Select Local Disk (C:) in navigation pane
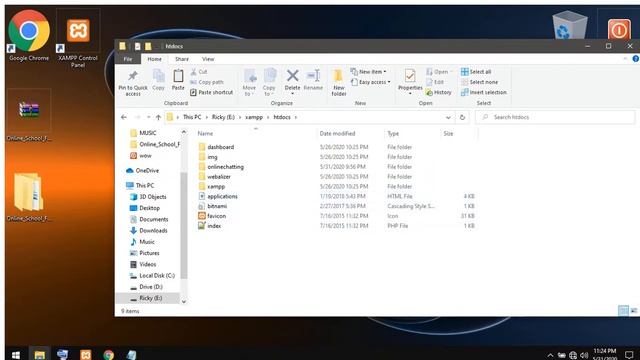640x360 pixels. [157, 276]
